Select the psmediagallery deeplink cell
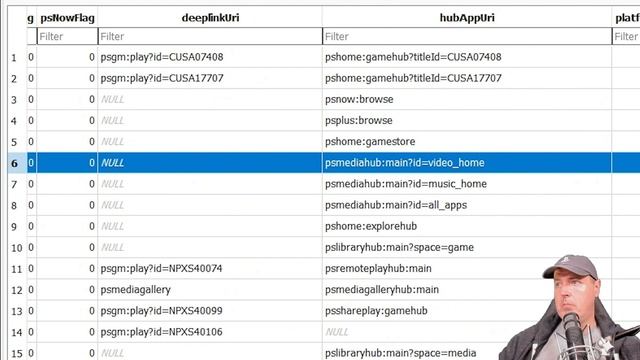 [210, 290]
